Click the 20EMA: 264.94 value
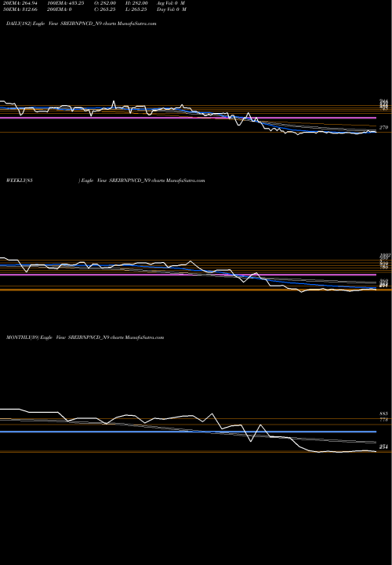Viewport: 392px width, 565px height. [19, 3]
